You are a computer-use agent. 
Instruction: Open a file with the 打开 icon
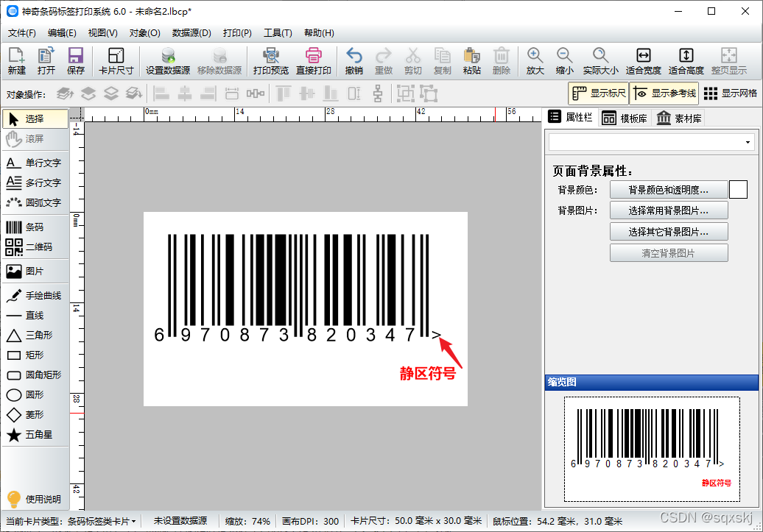tap(46, 61)
